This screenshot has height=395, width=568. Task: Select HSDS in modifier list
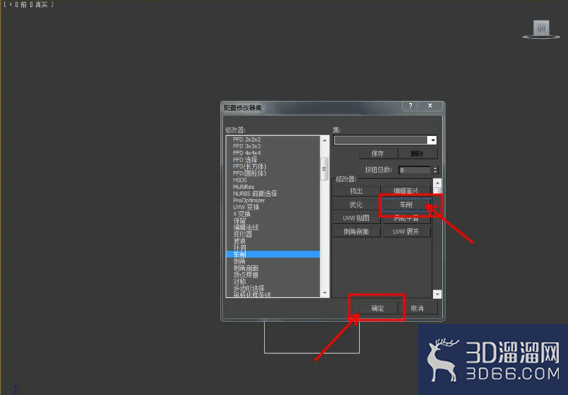(x=240, y=180)
